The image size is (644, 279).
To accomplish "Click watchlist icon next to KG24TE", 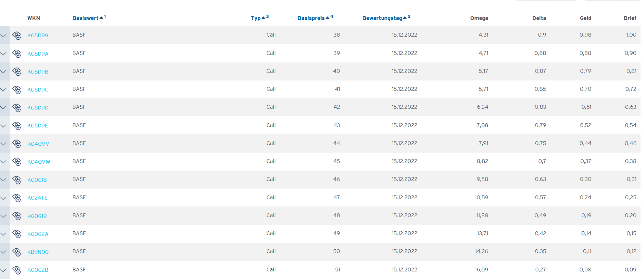I will pos(17,198).
